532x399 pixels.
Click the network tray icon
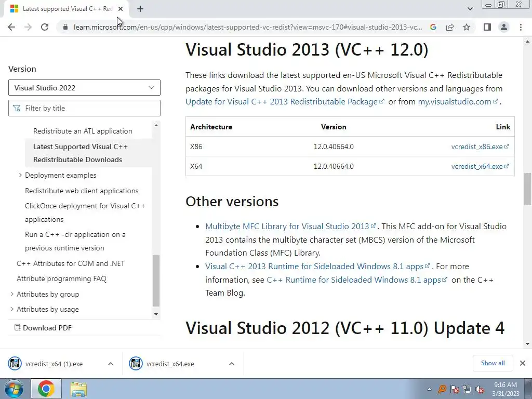coord(467,389)
